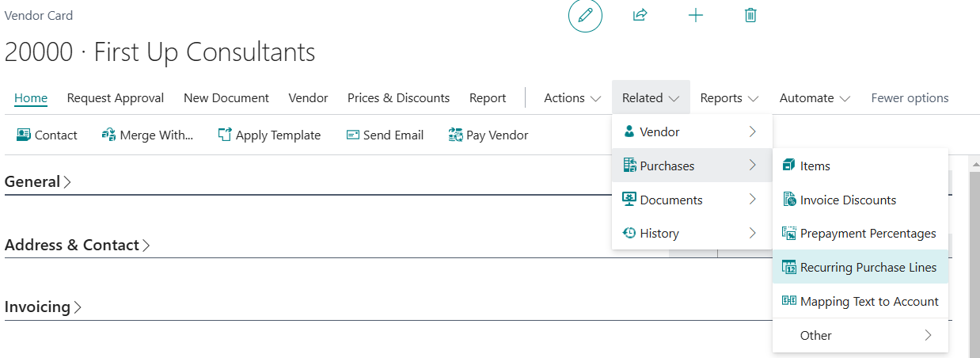Click the Merge With icon
The width and height of the screenshot is (980, 358).
[109, 135]
